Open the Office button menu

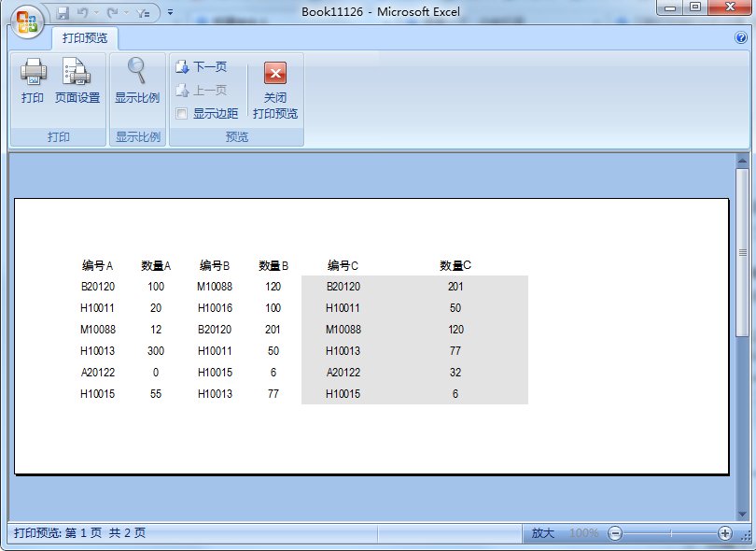tap(25, 21)
